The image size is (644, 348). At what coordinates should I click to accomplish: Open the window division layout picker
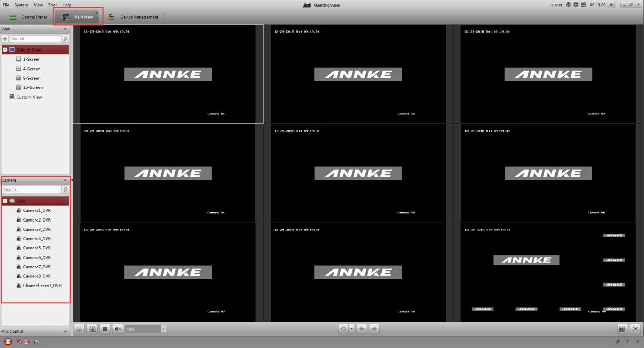[x=622, y=329]
